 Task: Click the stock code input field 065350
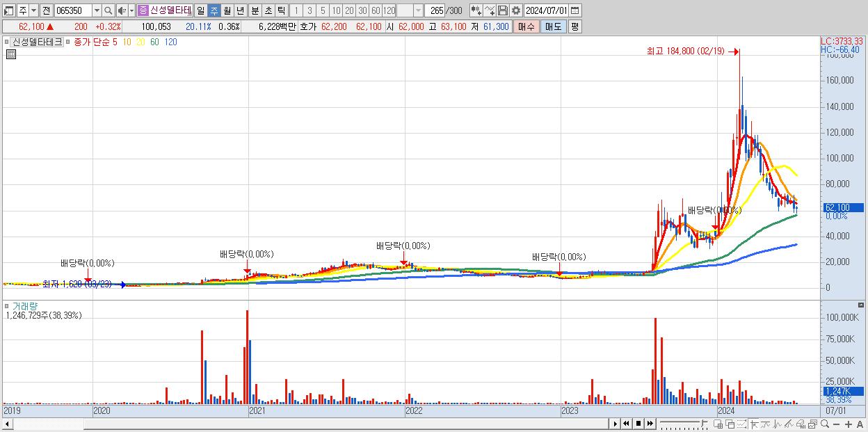pos(73,10)
